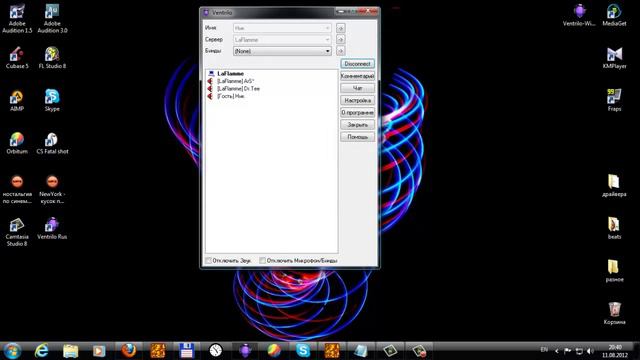Select the CS Fatal shot desktop icon
The image size is (640, 360).
point(52,143)
